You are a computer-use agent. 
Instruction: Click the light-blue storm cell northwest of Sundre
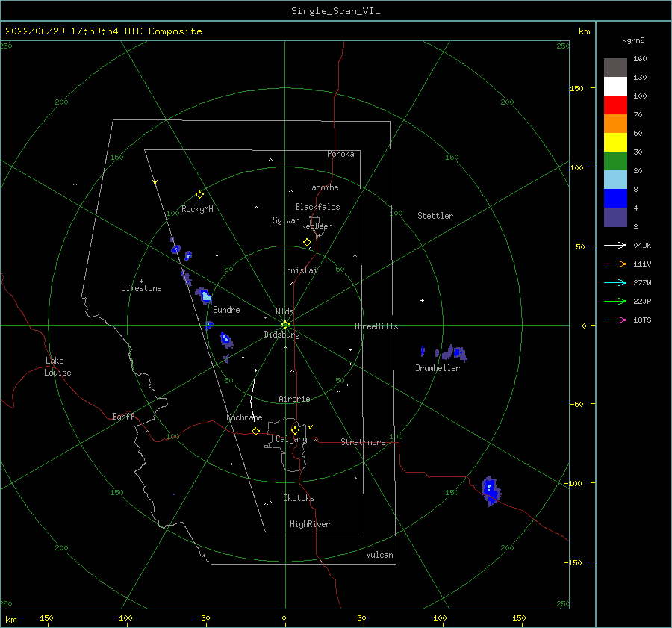pos(205,296)
